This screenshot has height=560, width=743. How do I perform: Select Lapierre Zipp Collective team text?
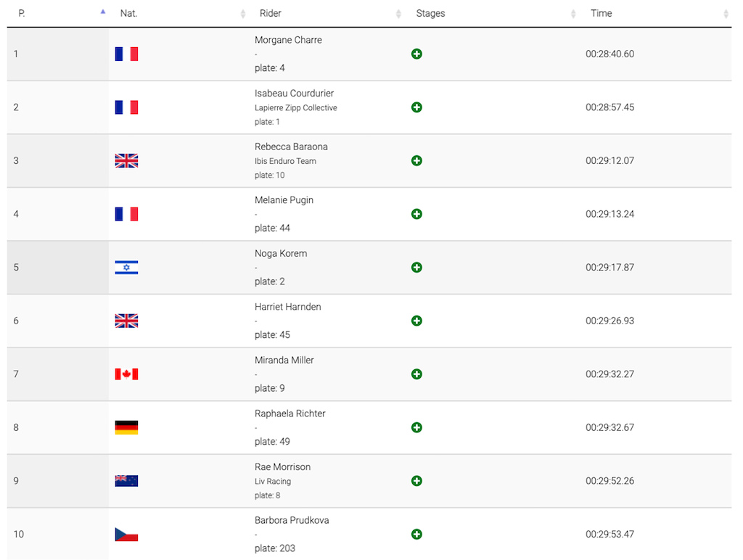(296, 108)
